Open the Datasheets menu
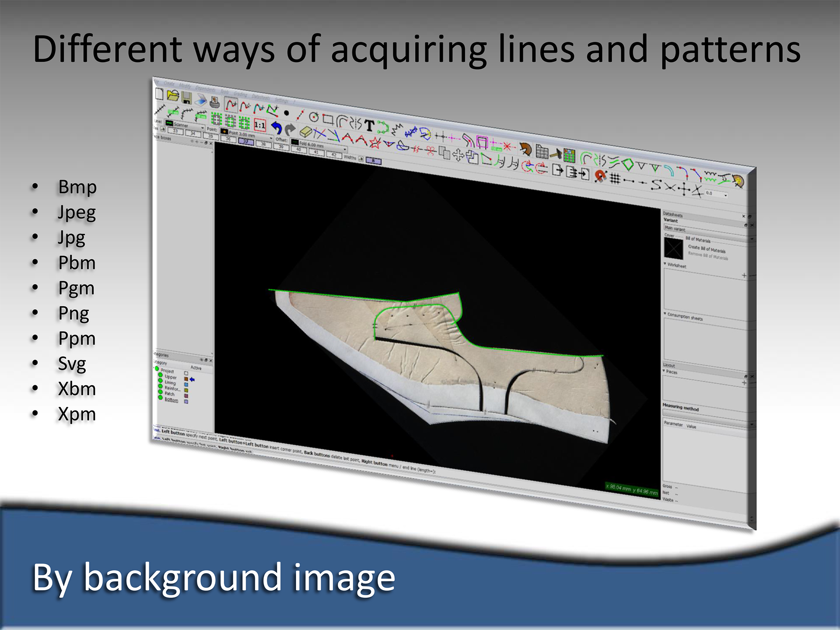840x630 pixels. click(x=261, y=97)
